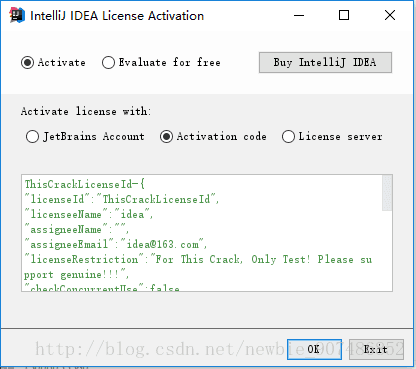416x369 pixels.
Task: Choose License server activation method
Action: pos(288,137)
